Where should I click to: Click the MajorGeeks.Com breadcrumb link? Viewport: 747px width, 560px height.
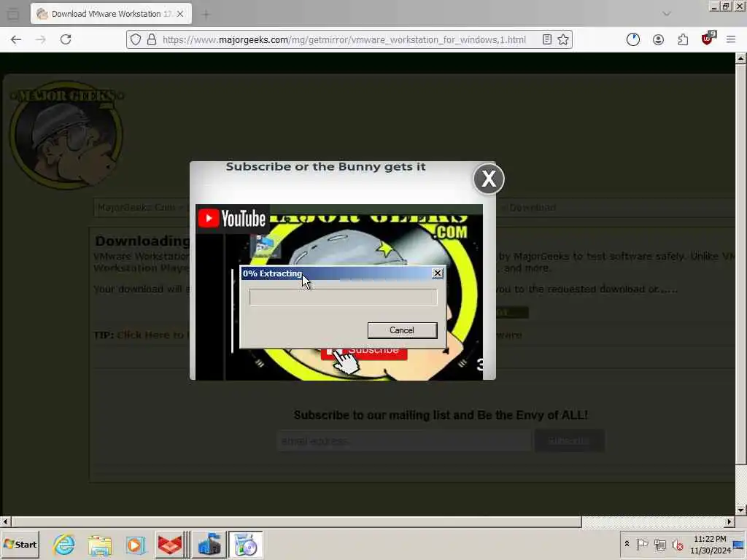point(136,208)
